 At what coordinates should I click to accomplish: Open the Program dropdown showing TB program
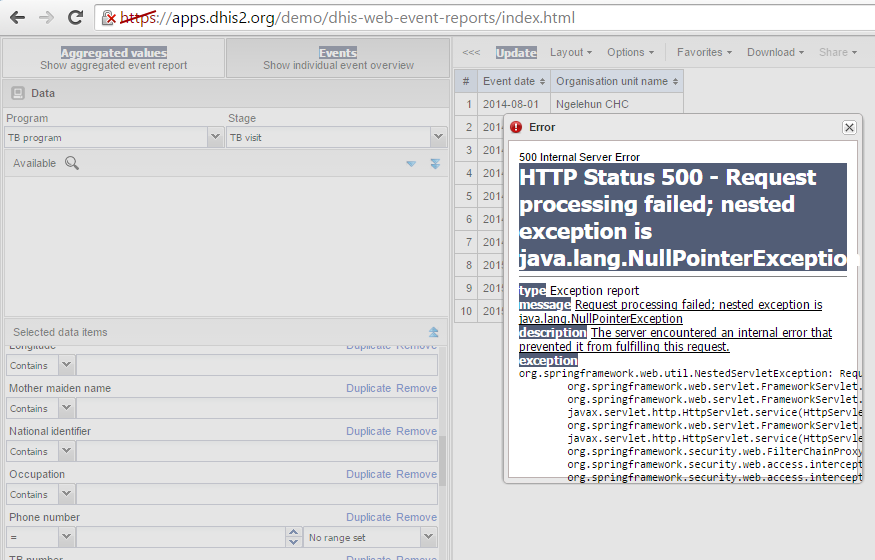click(215, 137)
